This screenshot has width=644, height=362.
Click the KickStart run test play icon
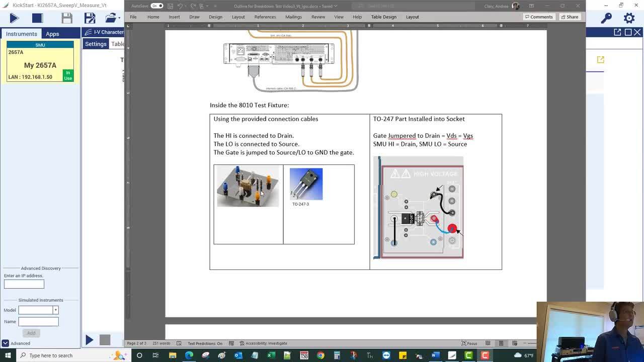point(14,18)
